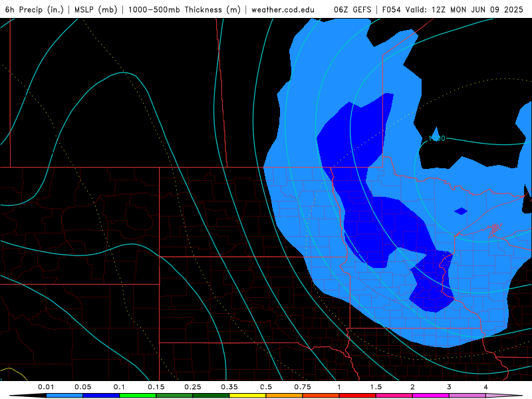
Task: Select the red 1–1.5 legend swatch
Action: (x=358, y=396)
